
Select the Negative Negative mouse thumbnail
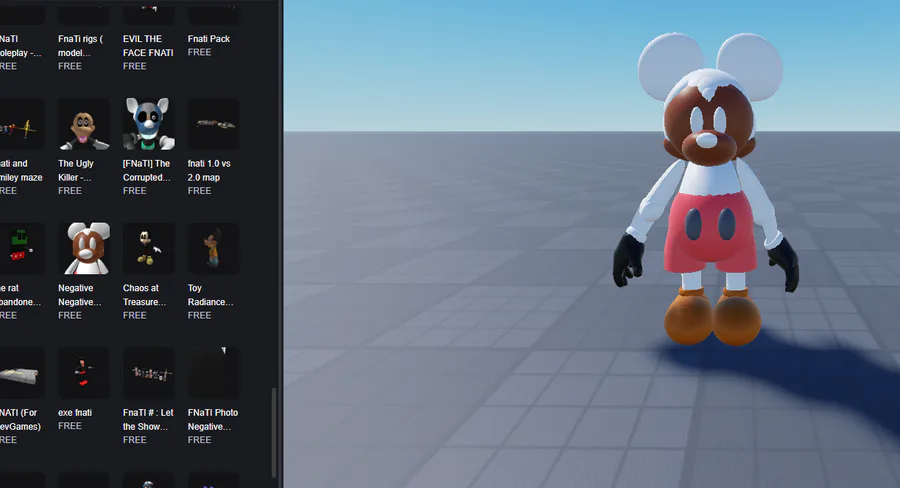pyautogui.click(x=84, y=249)
